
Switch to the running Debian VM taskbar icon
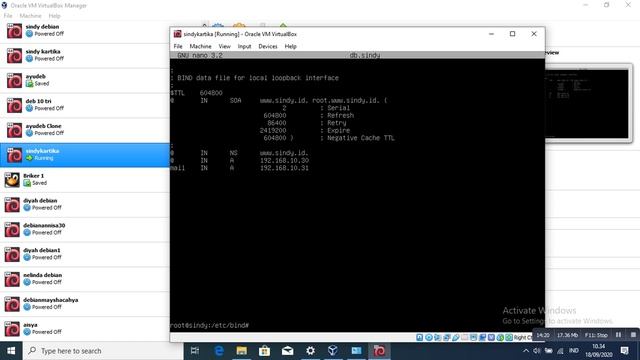(379, 351)
